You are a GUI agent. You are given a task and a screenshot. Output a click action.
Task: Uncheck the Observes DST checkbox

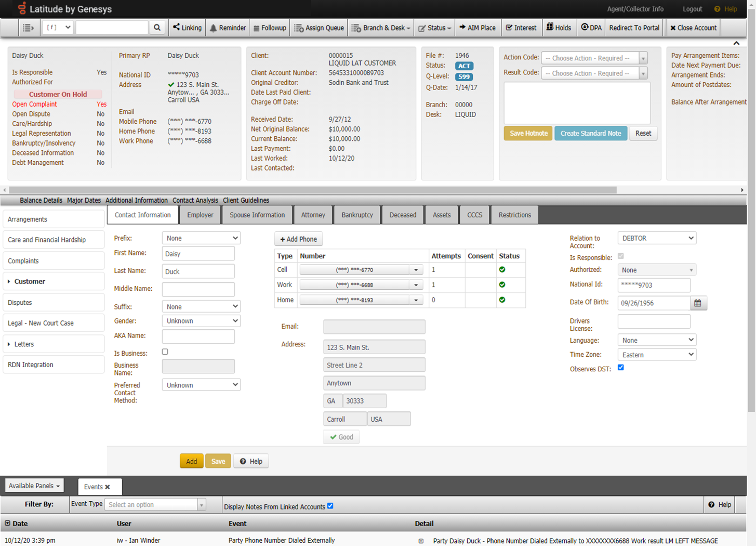pos(620,368)
